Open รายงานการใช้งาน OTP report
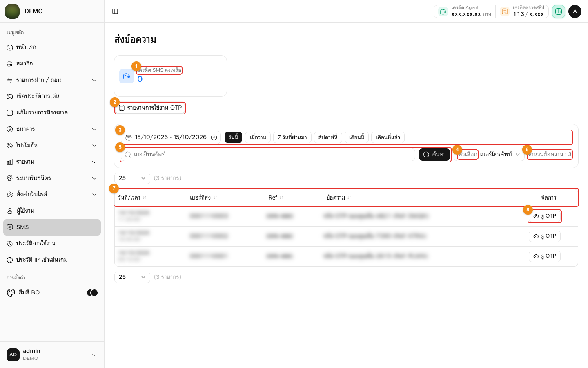The width and height of the screenshot is (588, 368). tap(150, 108)
